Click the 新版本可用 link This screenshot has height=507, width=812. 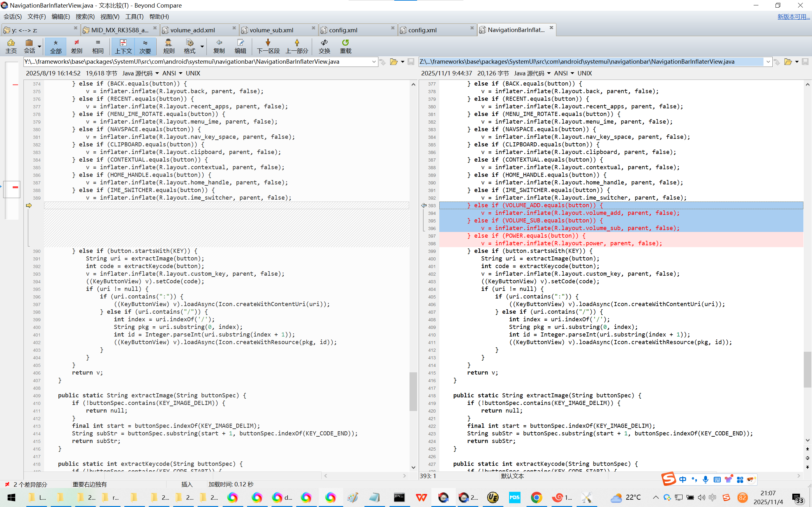793,16
